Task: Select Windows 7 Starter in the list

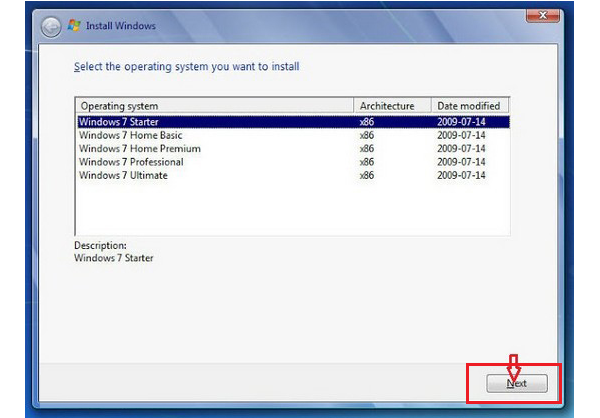Action: pos(118,122)
